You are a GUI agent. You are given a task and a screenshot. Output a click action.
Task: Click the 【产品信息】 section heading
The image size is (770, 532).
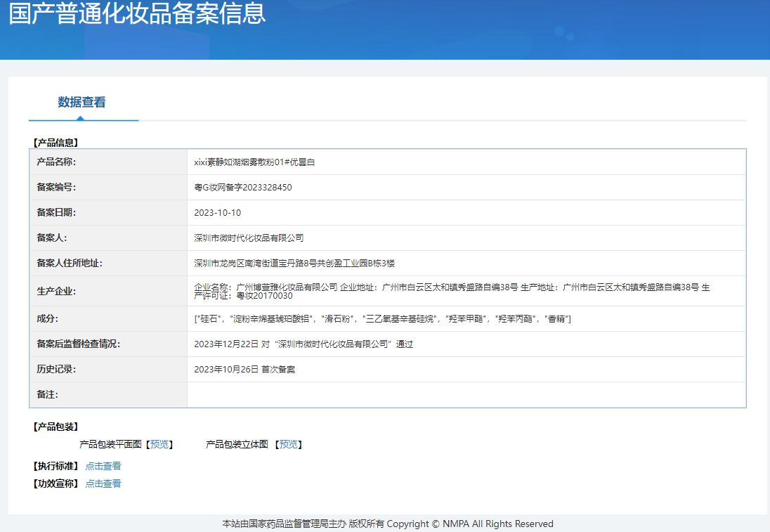coord(56,143)
